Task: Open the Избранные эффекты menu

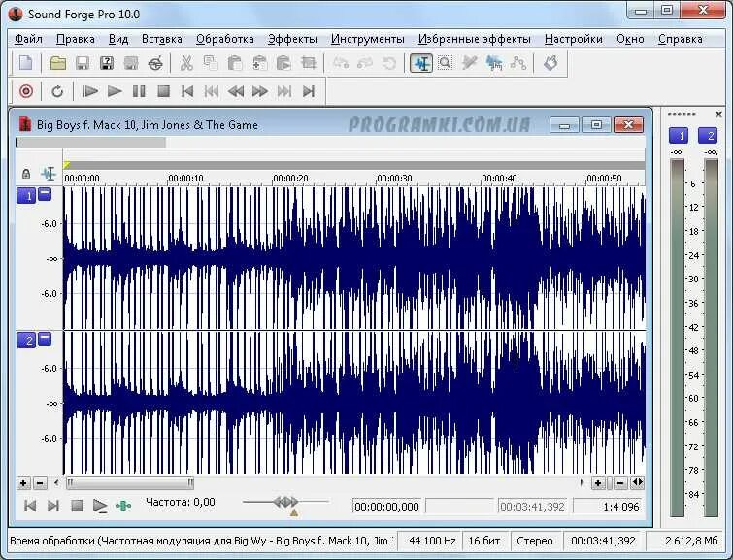Action: 475,39
